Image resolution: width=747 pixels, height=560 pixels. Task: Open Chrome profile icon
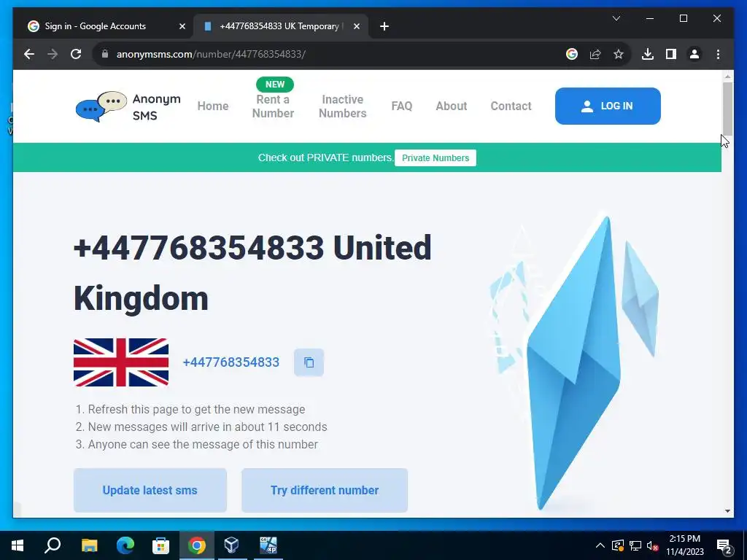coord(694,54)
